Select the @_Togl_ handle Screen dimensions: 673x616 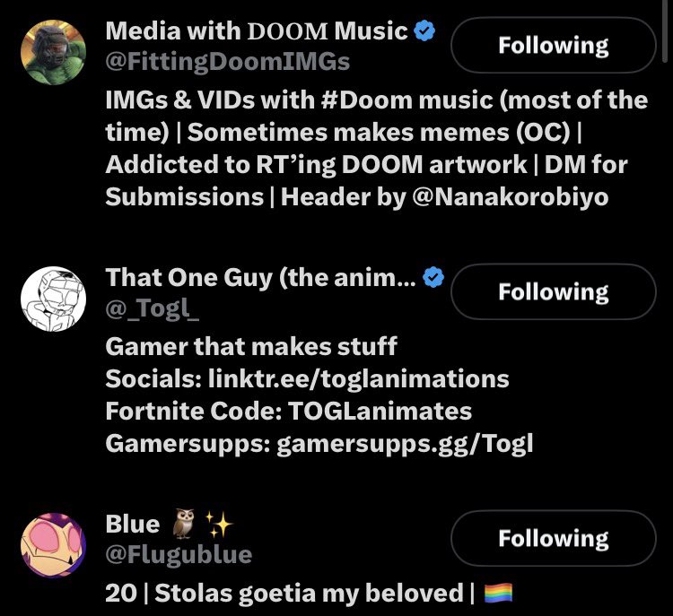point(152,308)
